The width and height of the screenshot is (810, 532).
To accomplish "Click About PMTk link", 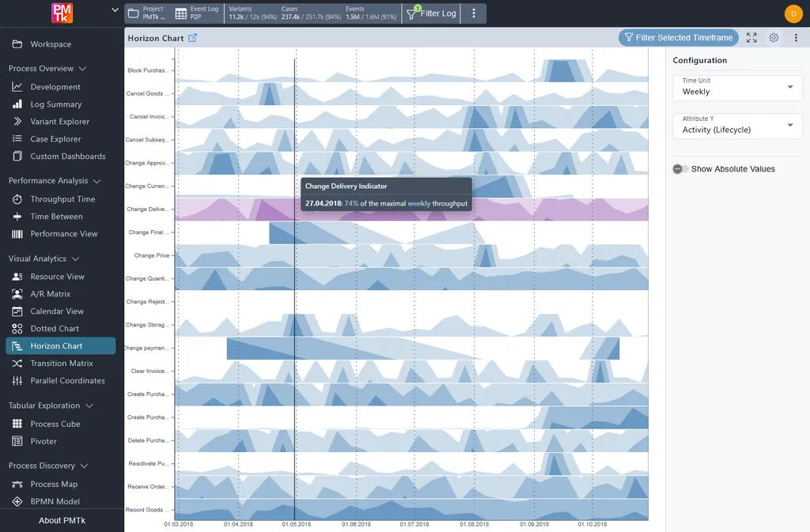I will 62,520.
